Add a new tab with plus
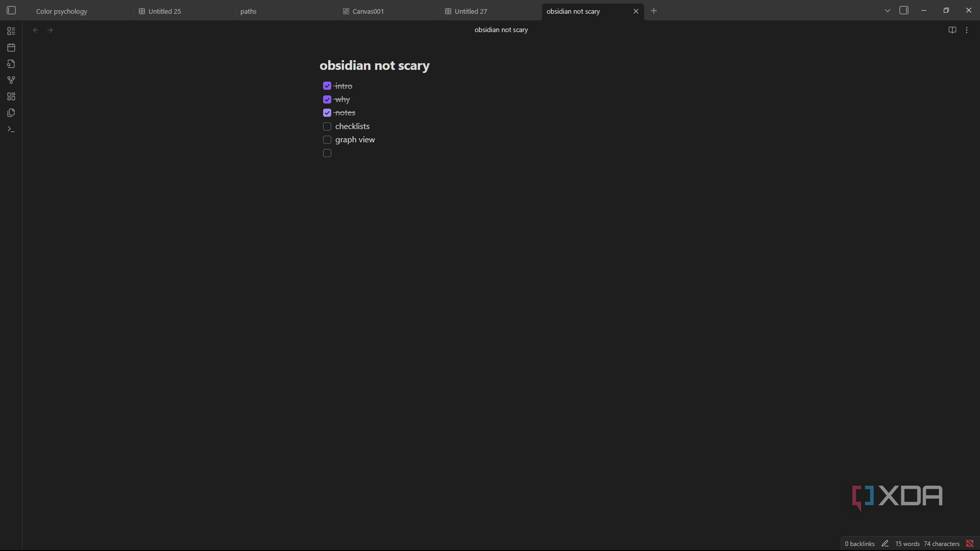 pyautogui.click(x=654, y=11)
